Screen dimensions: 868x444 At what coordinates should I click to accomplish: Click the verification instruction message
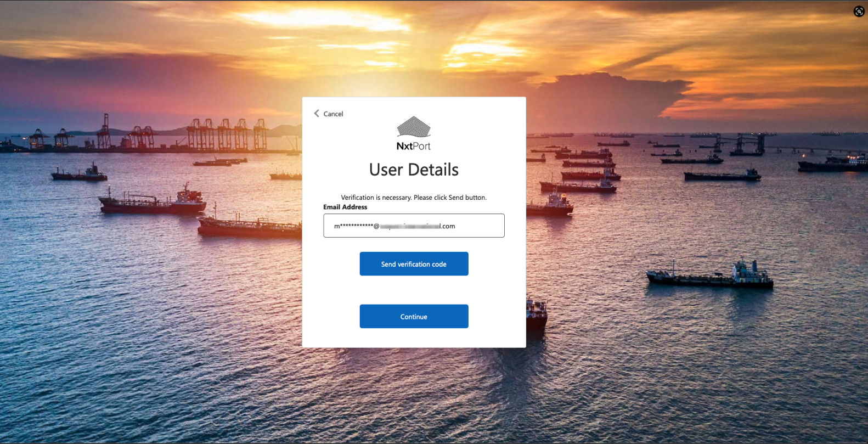414,198
